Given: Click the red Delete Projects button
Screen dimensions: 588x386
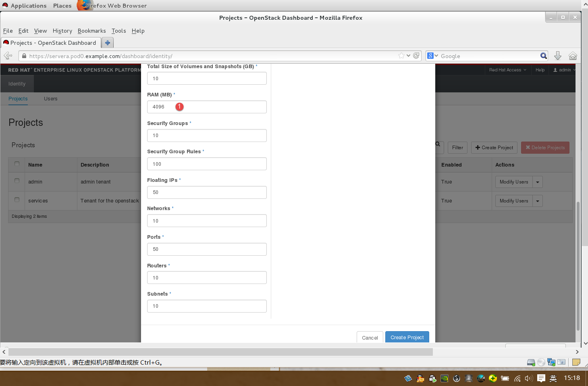Looking at the screenshot, I should point(545,148).
